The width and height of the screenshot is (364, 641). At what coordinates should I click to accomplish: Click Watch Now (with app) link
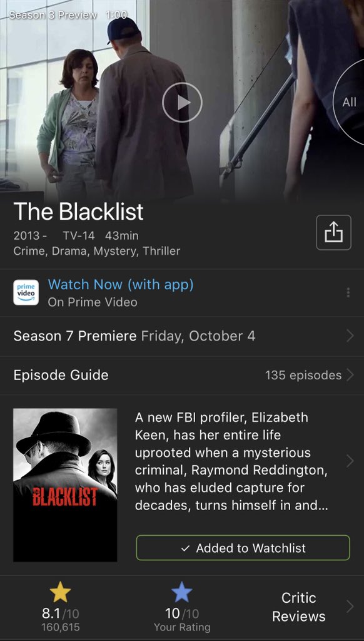point(121,284)
